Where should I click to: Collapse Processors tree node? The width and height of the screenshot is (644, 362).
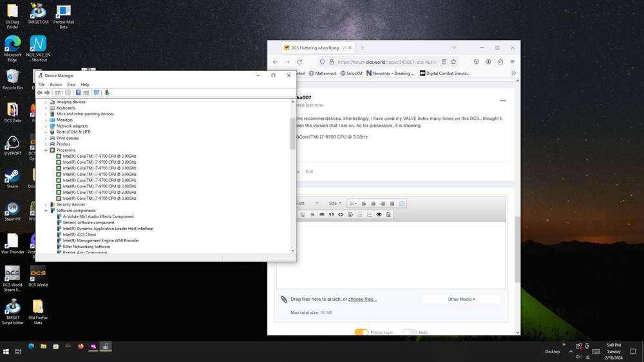pyautogui.click(x=46, y=150)
